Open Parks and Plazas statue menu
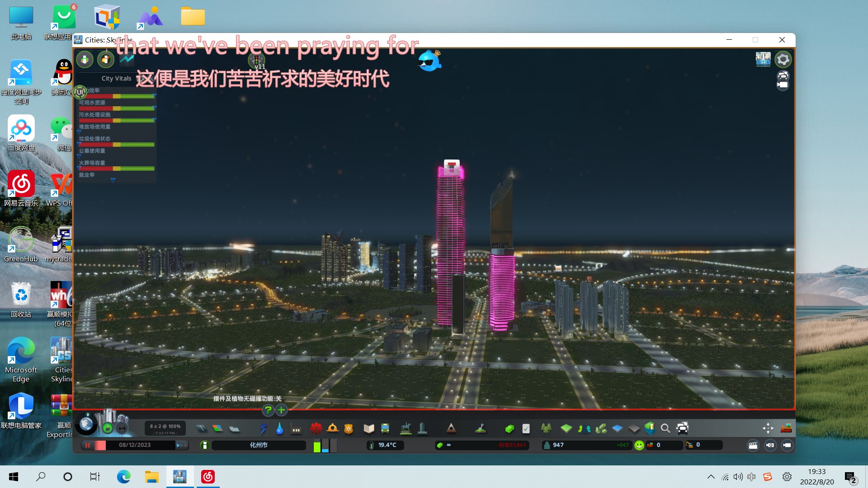 (406, 428)
